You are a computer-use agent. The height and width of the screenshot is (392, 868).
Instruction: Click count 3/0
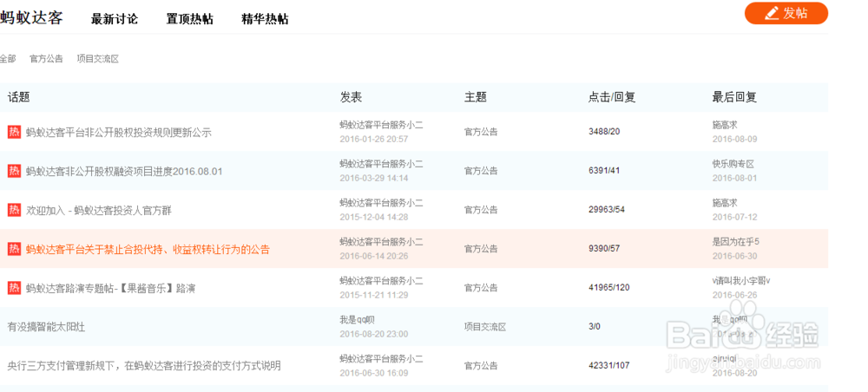(594, 326)
